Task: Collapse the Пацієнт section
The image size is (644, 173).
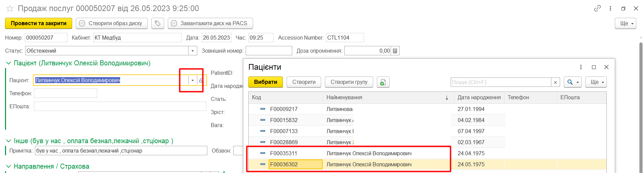Action: (9, 63)
